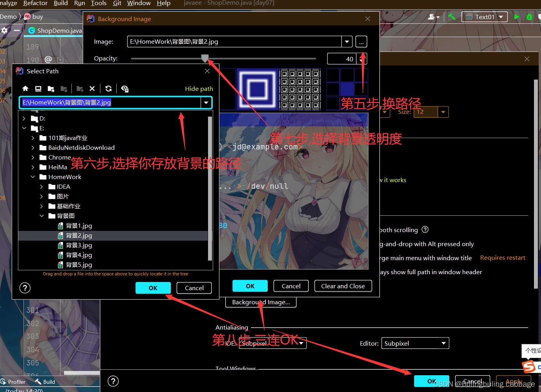This screenshot has height=392, width=541.
Task: Select the top-left anchor grid cell
Action: point(333,75)
